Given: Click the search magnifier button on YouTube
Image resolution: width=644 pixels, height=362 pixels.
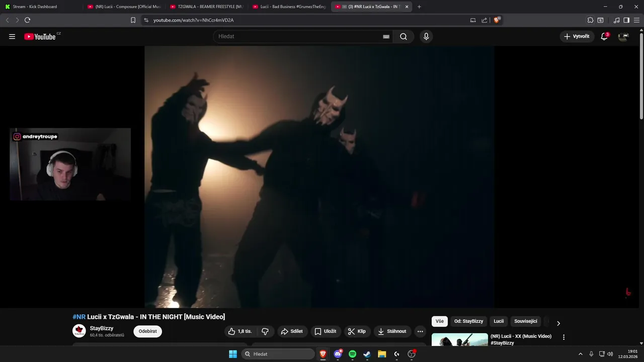Looking at the screenshot, I should coord(404,37).
